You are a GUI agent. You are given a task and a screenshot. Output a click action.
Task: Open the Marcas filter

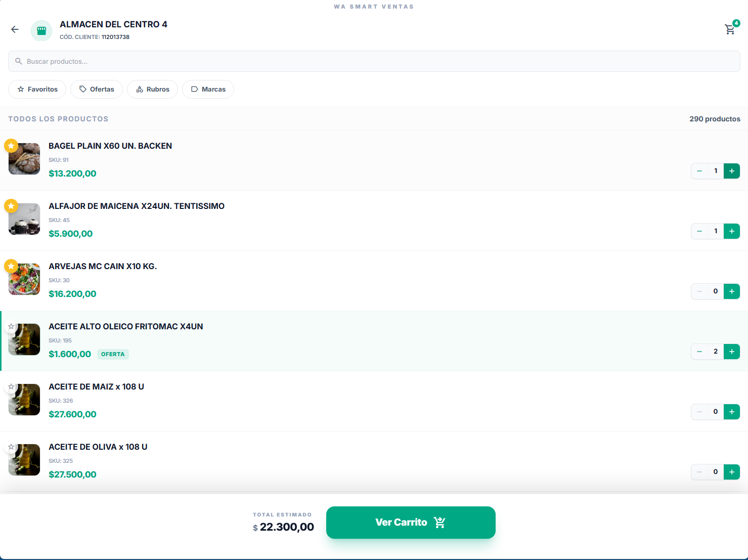(208, 89)
